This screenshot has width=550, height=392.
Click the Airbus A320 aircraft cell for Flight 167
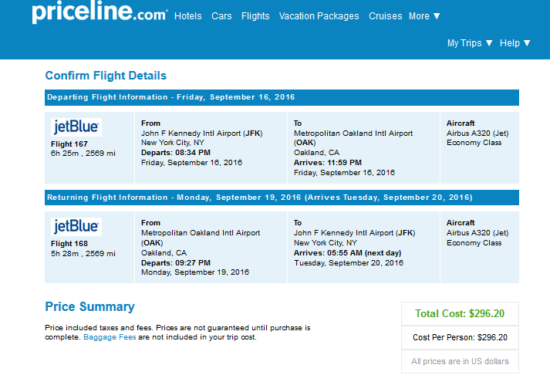479,148
